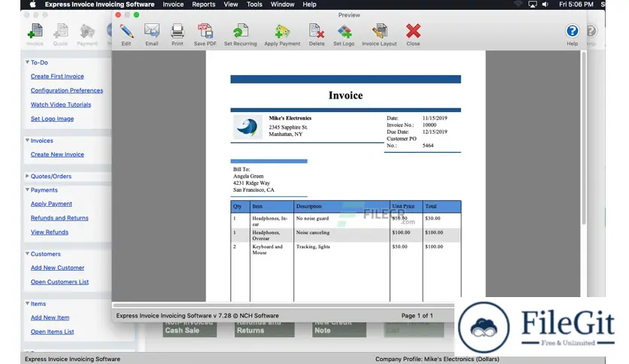Open Configuration Preferences link
The image size is (629, 364).
tap(67, 90)
